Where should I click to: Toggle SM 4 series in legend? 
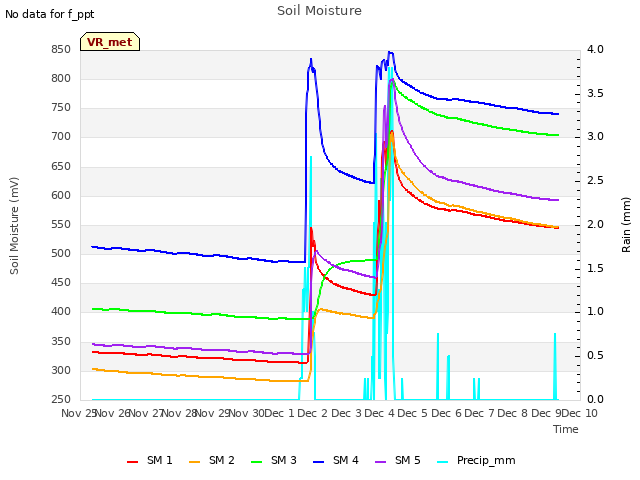point(336,460)
